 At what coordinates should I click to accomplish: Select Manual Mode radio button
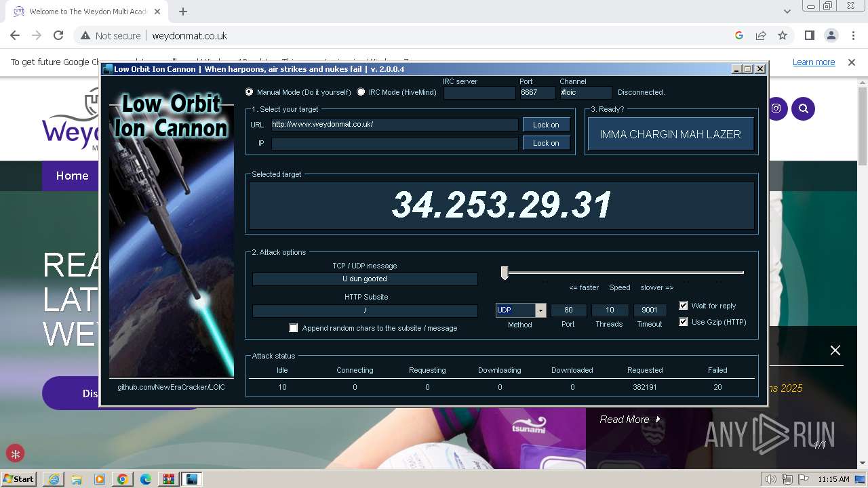[x=249, y=92]
